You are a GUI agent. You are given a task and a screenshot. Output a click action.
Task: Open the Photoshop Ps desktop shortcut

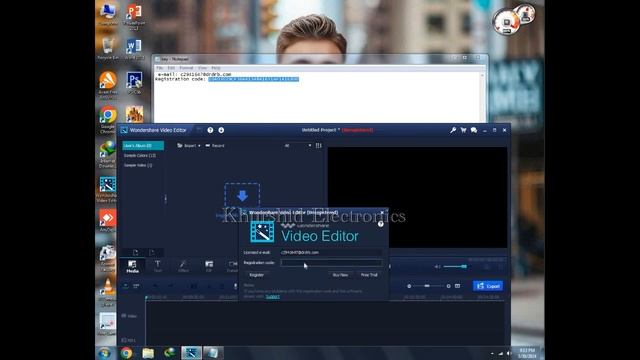134,82
